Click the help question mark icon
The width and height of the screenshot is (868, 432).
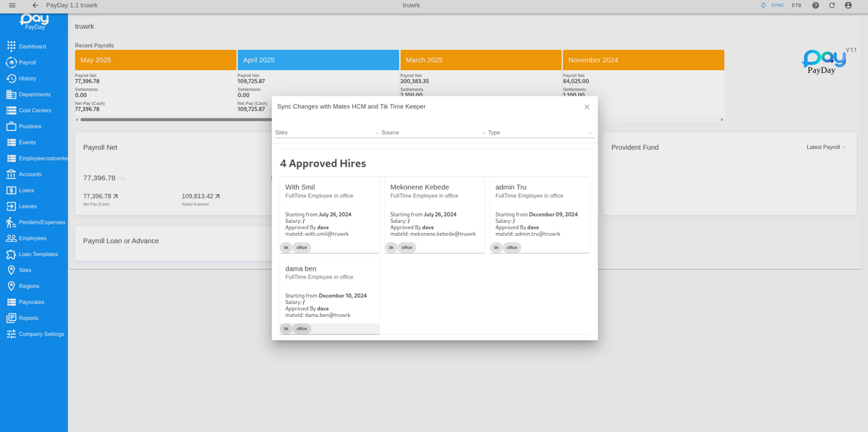(x=815, y=5)
